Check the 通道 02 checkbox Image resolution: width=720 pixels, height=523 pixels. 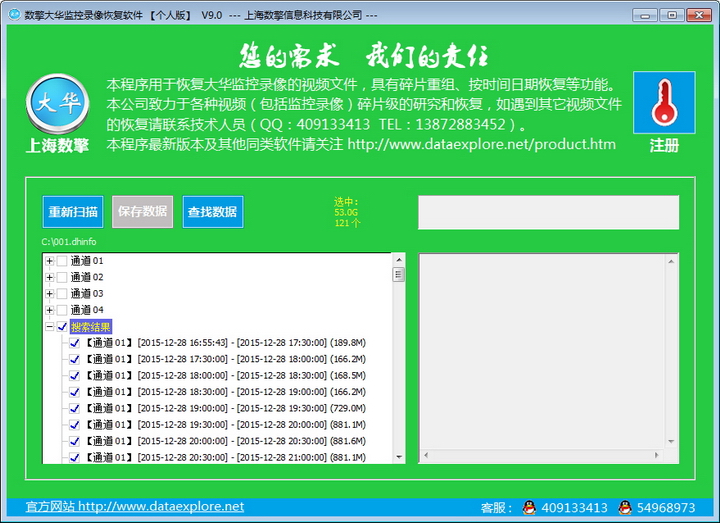point(62,277)
